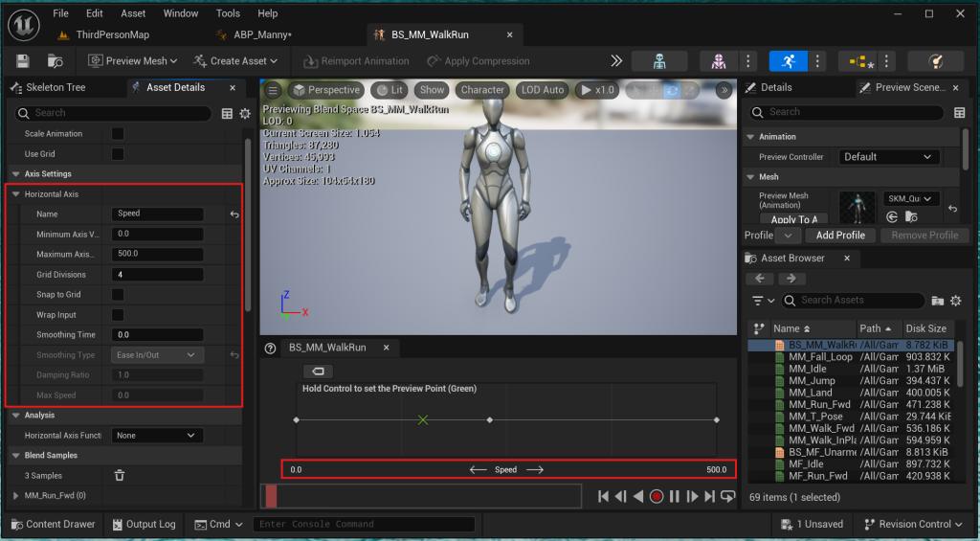Jump to animation start

click(603, 496)
